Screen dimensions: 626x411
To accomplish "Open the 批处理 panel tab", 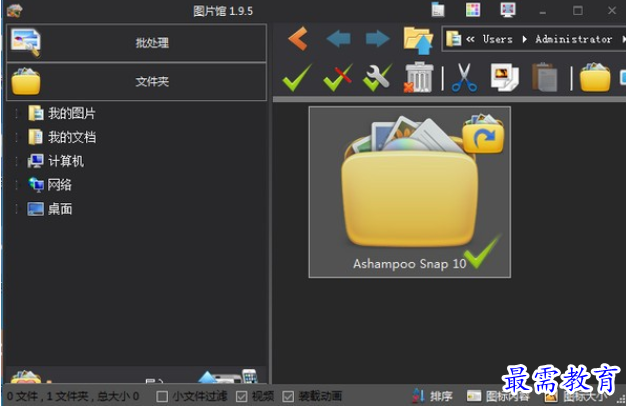I will 137,43.
